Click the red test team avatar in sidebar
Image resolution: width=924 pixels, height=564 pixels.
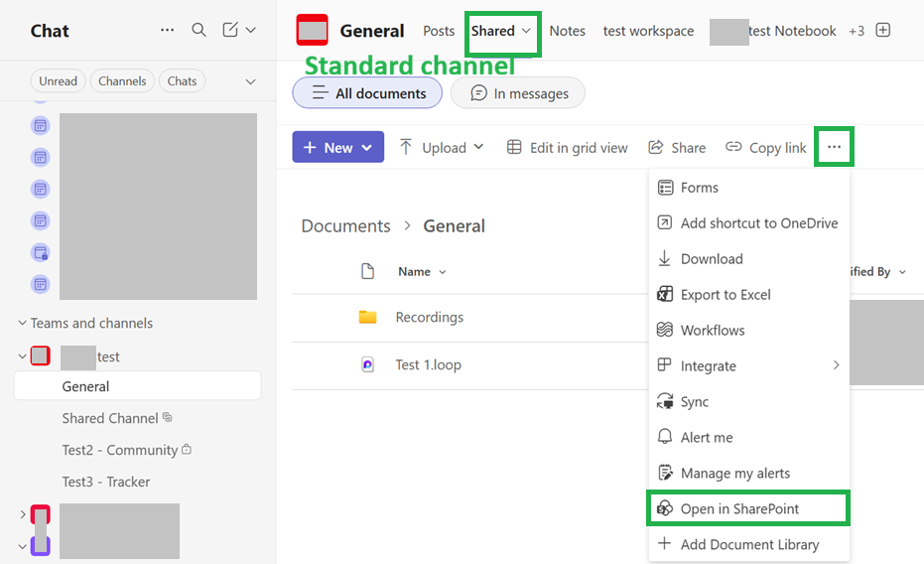[40, 355]
